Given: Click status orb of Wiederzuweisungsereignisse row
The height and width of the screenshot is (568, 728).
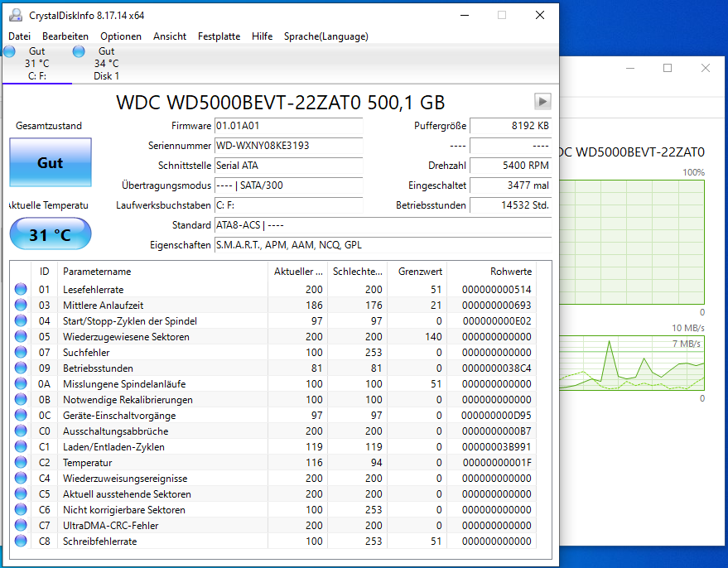Looking at the screenshot, I should 21,478.
